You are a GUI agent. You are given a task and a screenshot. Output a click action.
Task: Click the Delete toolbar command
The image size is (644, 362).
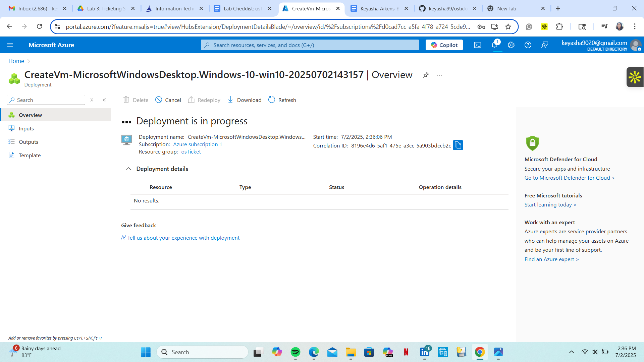point(136,100)
